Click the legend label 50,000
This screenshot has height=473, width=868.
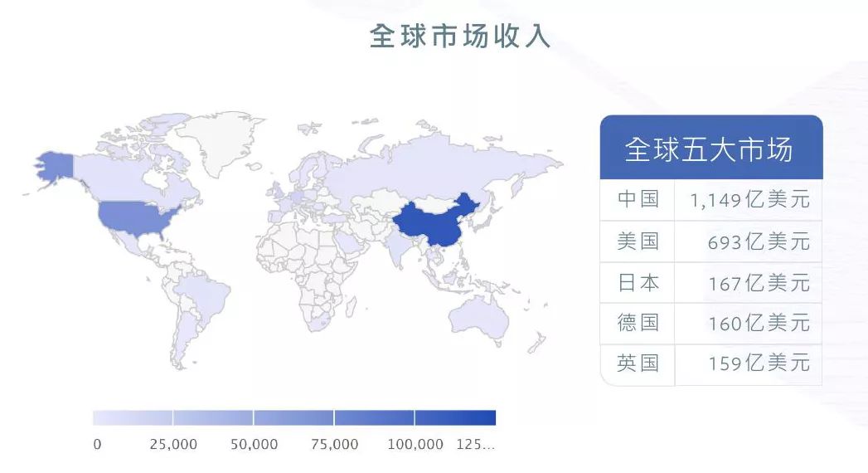(x=254, y=444)
